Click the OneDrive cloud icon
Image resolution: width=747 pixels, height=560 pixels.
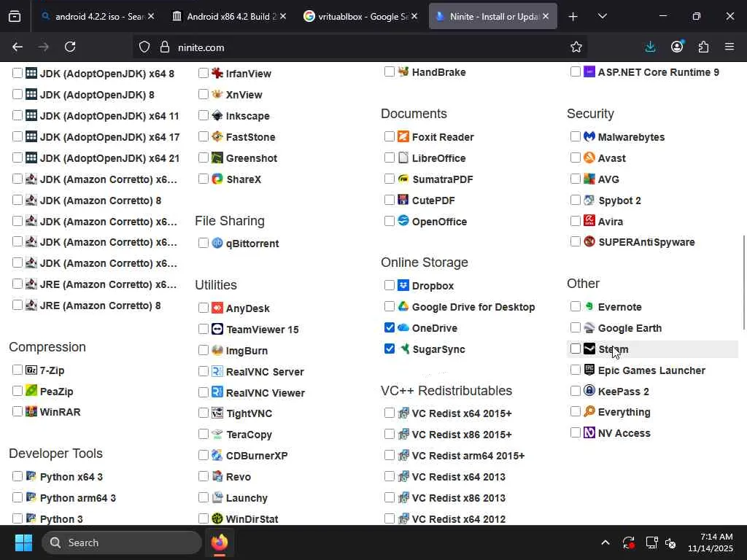coord(403,327)
